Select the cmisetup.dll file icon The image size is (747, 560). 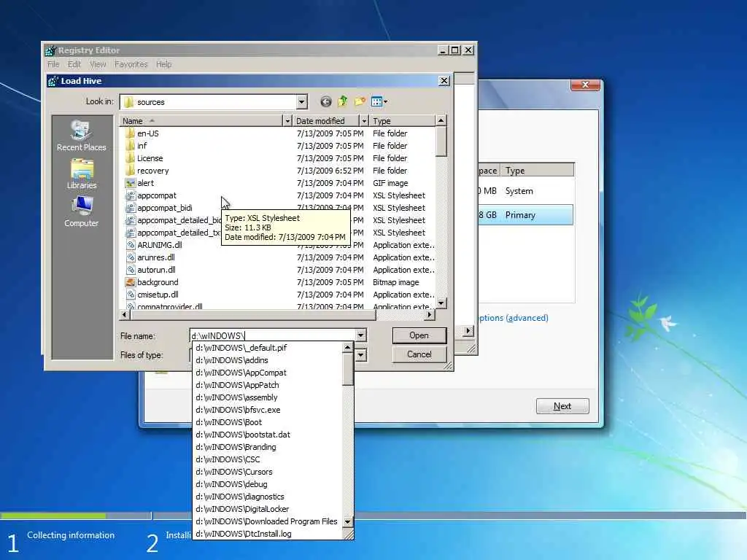[131, 295]
